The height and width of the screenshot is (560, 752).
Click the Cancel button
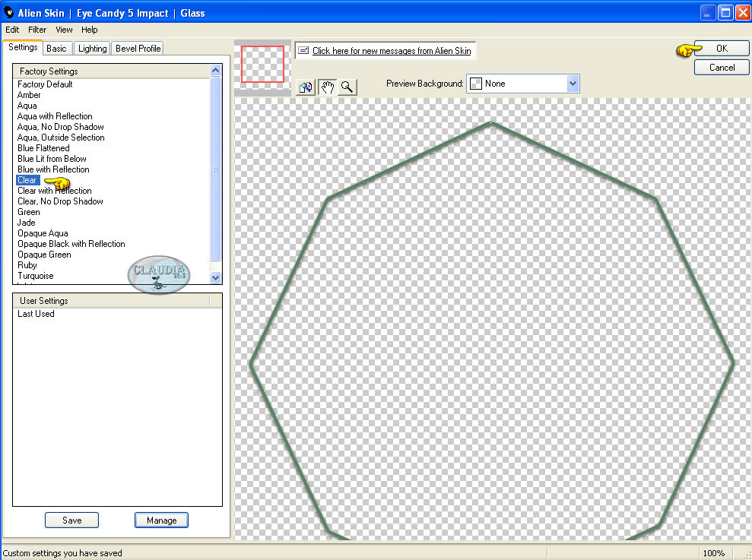[722, 68]
